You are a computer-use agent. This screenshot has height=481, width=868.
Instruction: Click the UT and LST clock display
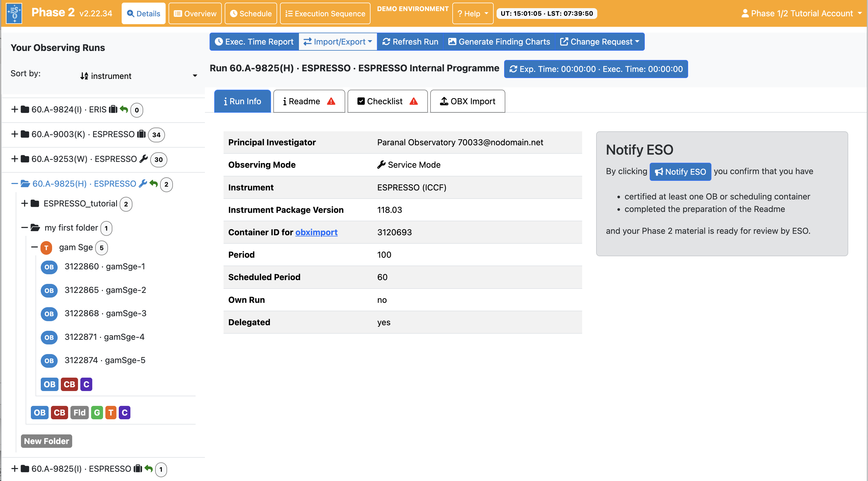(x=547, y=13)
